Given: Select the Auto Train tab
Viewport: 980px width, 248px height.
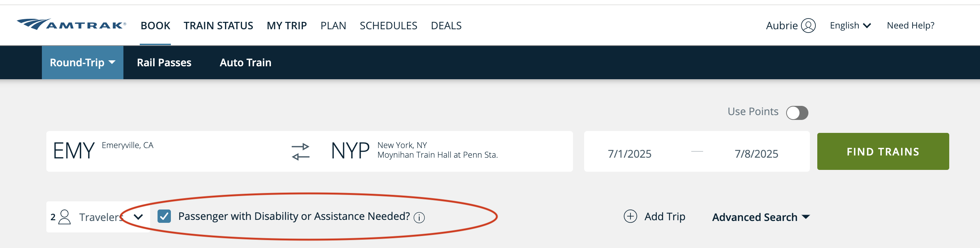Looking at the screenshot, I should pos(245,62).
